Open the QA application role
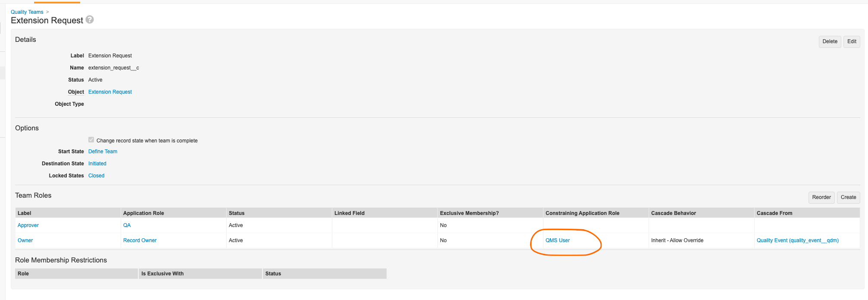868x300 pixels. [x=127, y=225]
